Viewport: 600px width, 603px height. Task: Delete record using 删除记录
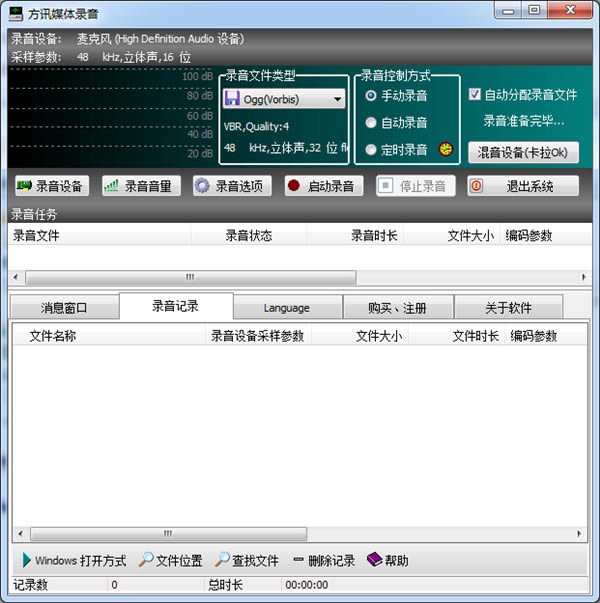[324, 560]
